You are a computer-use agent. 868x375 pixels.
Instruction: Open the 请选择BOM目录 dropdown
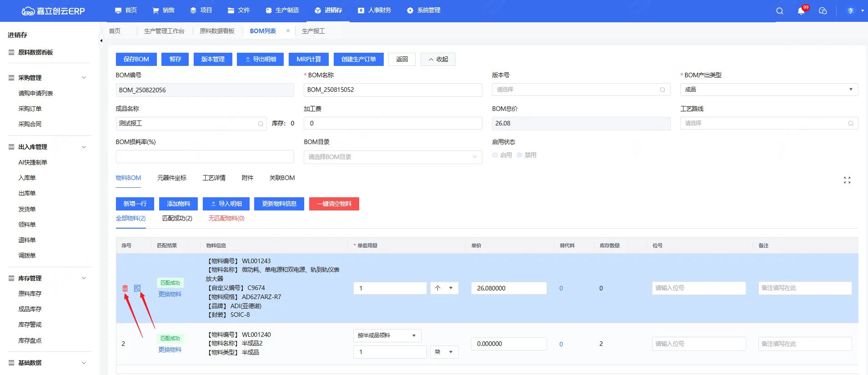click(x=392, y=157)
